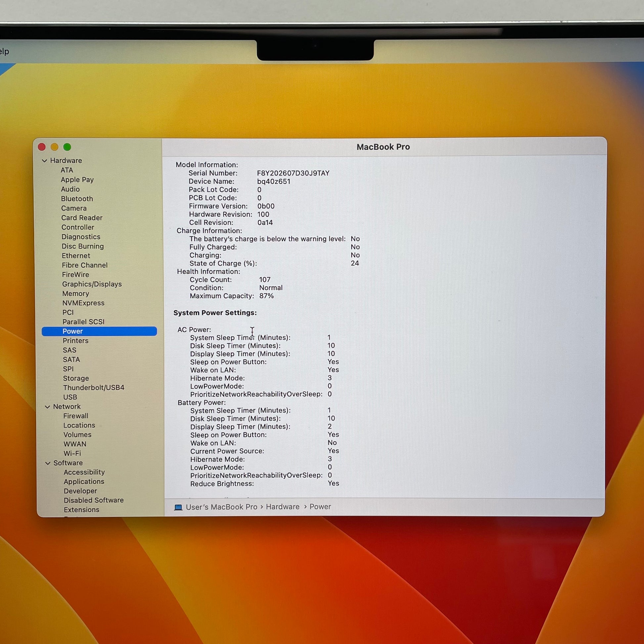Image resolution: width=644 pixels, height=644 pixels.
Task: Open Thunderbolt/USB4 in the sidebar
Action: (x=94, y=388)
